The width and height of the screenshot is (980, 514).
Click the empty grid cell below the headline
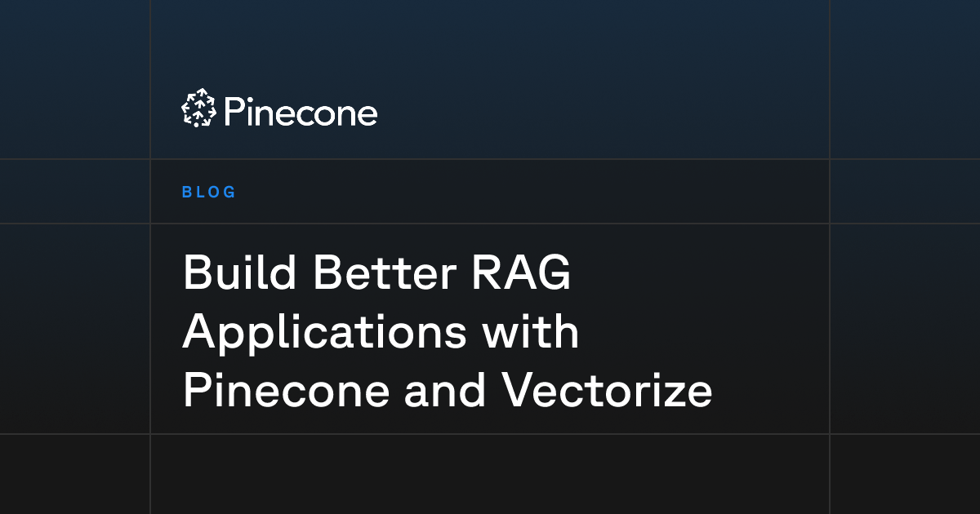490,474
